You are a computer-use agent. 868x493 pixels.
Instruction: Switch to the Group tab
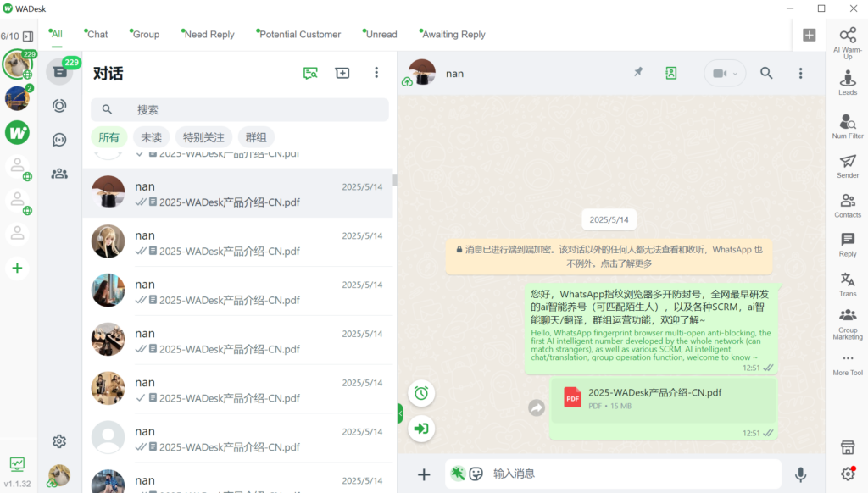[145, 34]
